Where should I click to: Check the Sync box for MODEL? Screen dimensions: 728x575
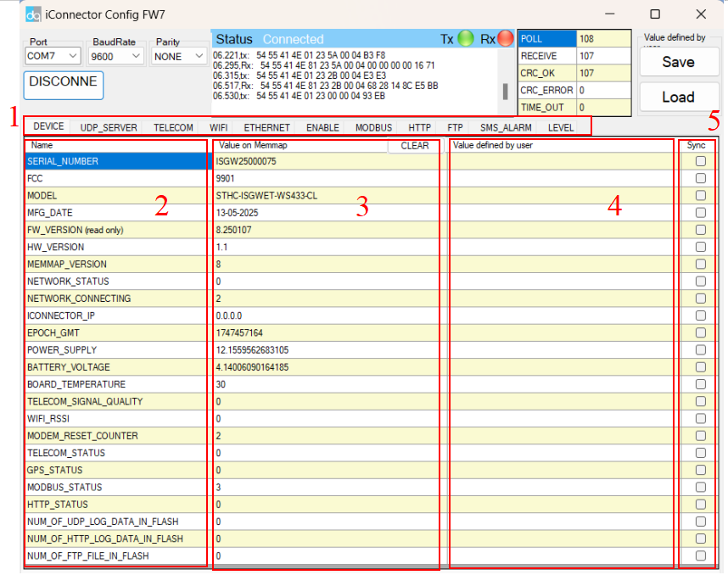coord(701,196)
